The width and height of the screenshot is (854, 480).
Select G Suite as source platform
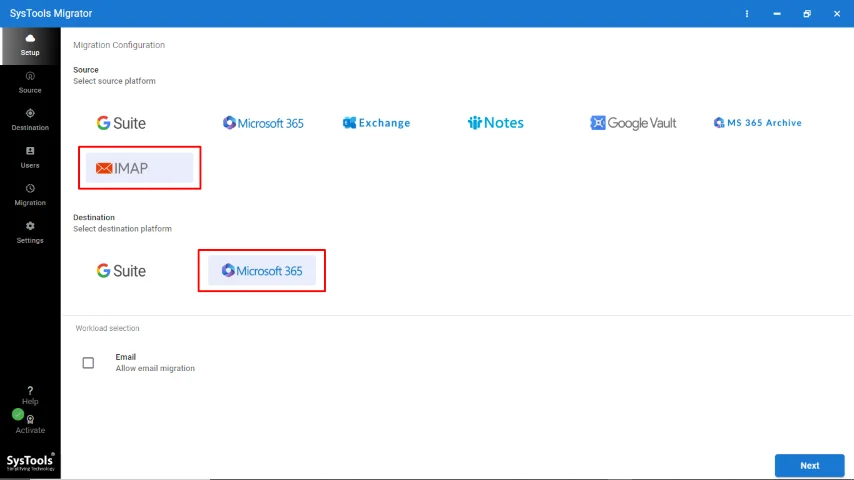121,123
